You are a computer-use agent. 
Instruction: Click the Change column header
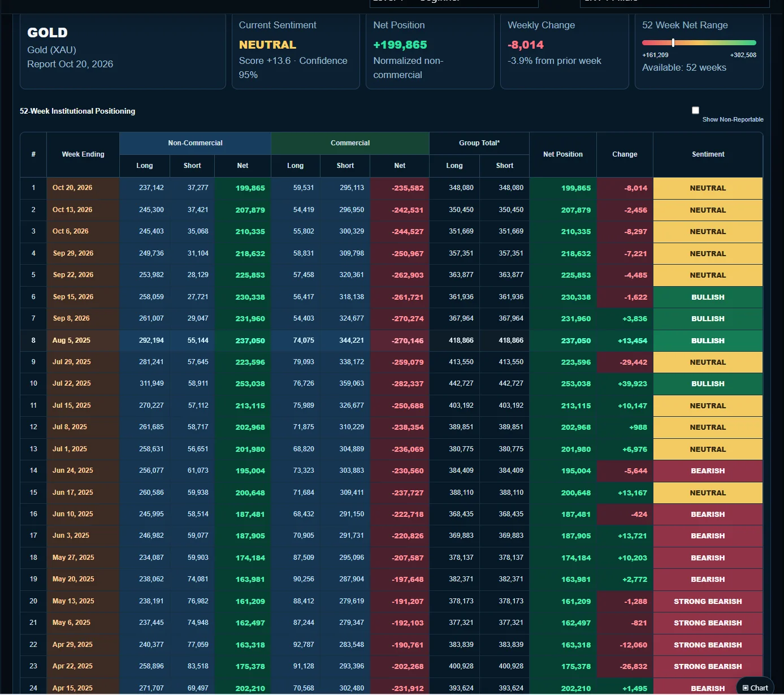625,154
